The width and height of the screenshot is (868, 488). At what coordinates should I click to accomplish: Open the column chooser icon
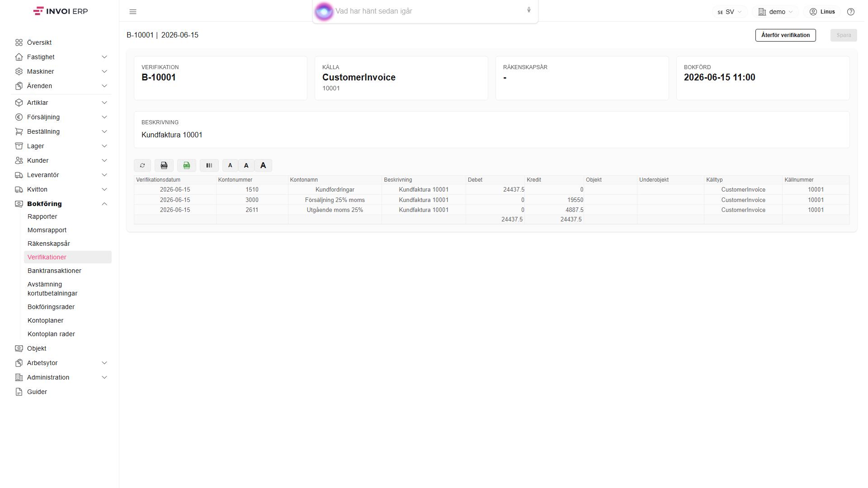click(x=209, y=165)
